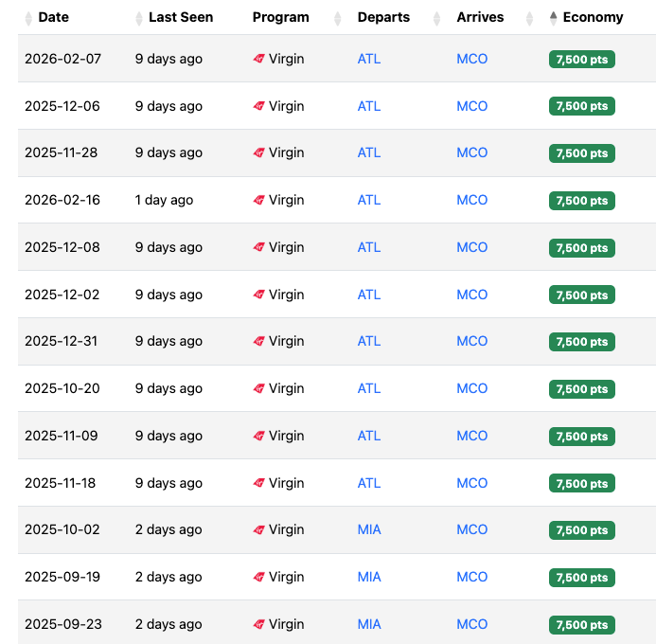Toggle Economy ascending sort arrow
This screenshot has height=644, width=656.
553,18
